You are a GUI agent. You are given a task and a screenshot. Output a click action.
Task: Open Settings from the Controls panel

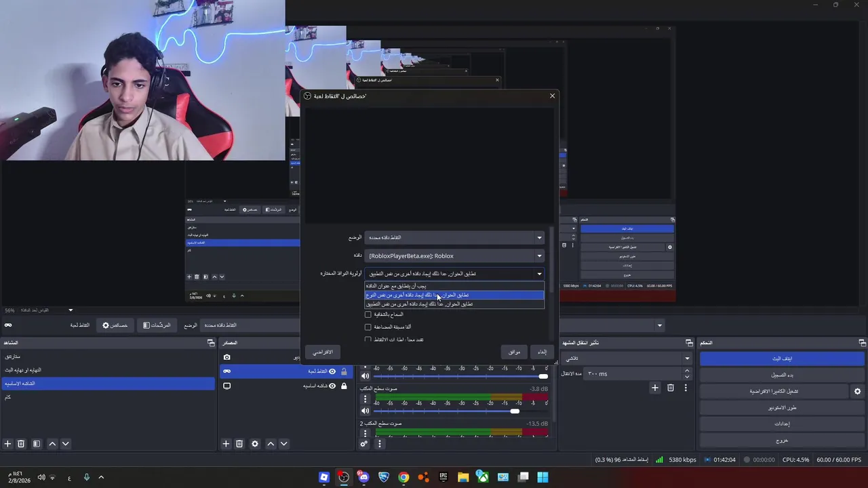pos(782,424)
